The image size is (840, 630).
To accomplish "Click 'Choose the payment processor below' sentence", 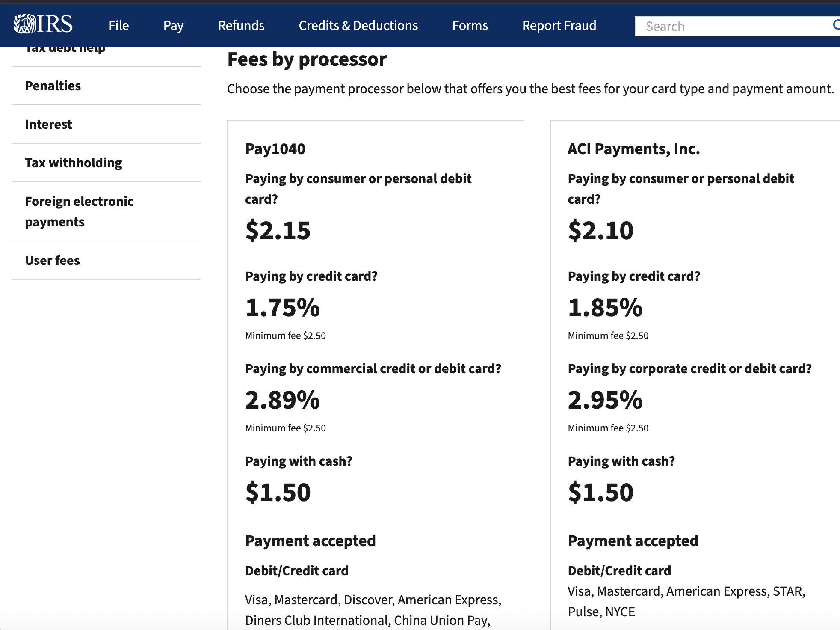I will click(x=531, y=89).
